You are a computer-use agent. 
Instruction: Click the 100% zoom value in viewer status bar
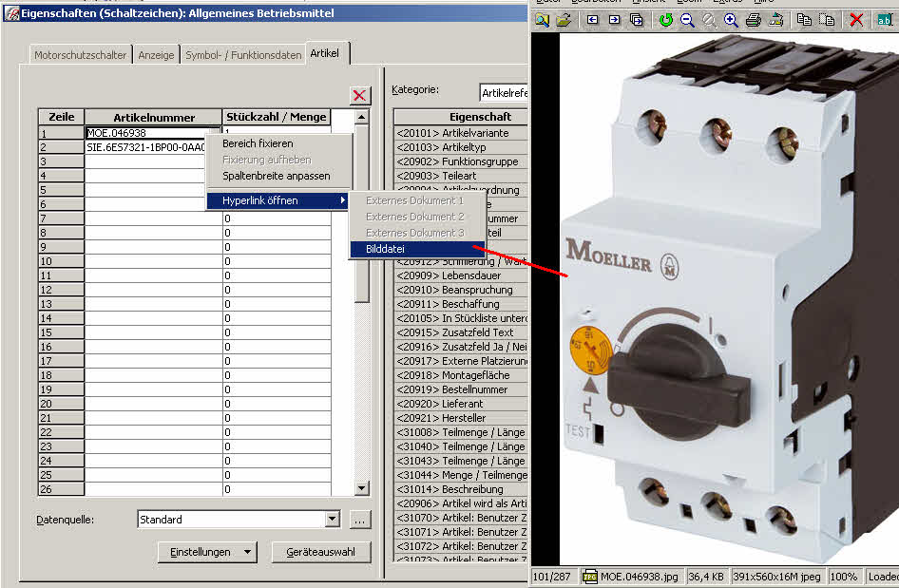pos(843,577)
